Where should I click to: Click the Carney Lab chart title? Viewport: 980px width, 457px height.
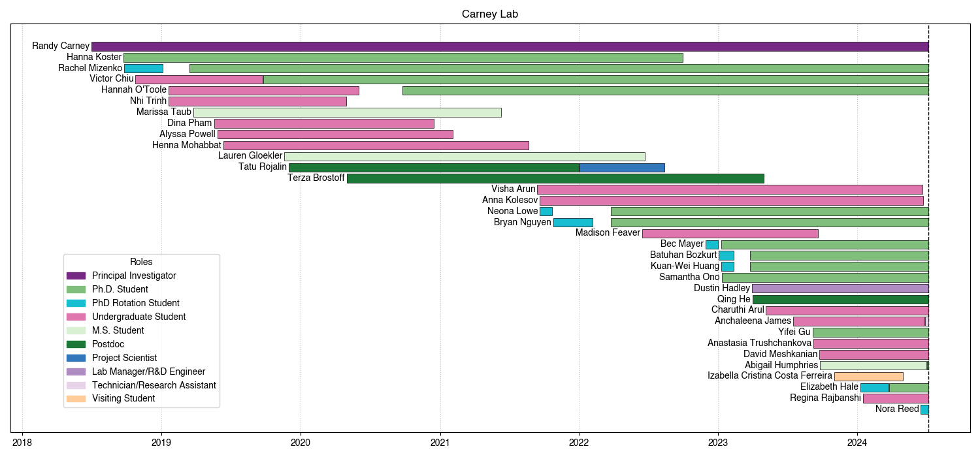pyautogui.click(x=489, y=14)
